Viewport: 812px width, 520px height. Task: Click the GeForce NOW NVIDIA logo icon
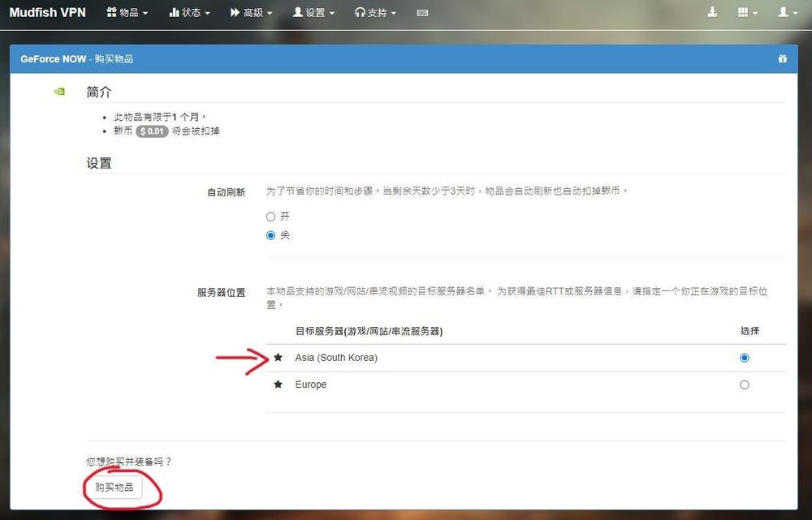tap(58, 92)
